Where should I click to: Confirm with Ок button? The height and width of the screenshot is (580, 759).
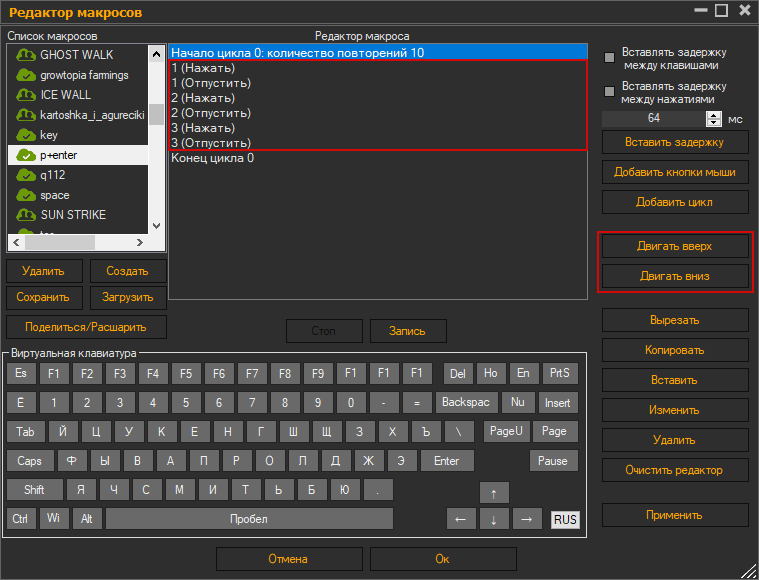click(443, 560)
